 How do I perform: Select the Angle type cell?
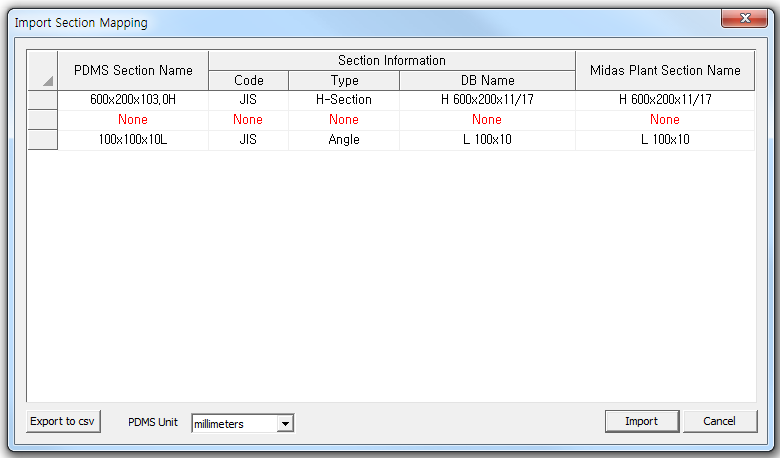pos(344,140)
